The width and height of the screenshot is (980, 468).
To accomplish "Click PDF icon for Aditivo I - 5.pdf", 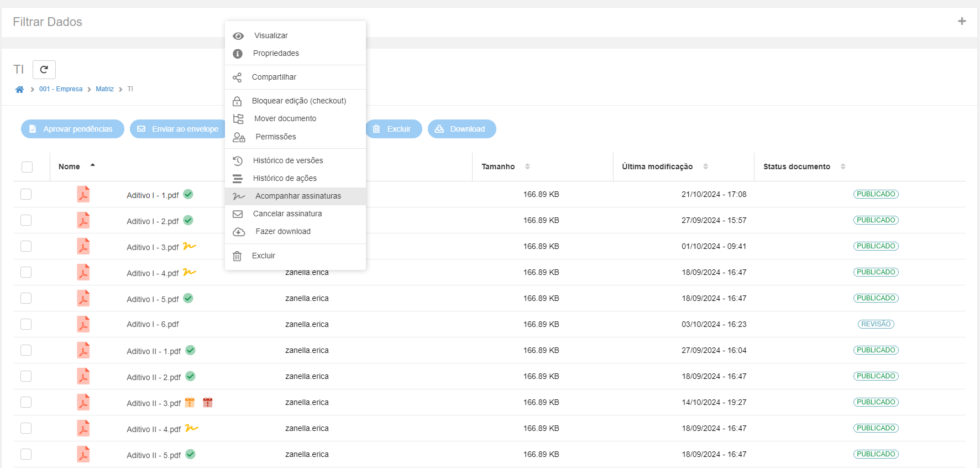I will (83, 298).
